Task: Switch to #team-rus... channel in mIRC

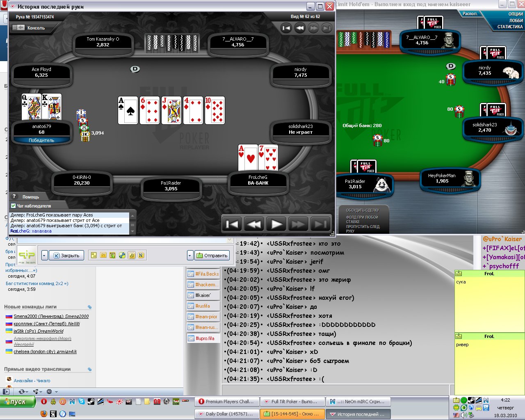Action: click(203, 327)
